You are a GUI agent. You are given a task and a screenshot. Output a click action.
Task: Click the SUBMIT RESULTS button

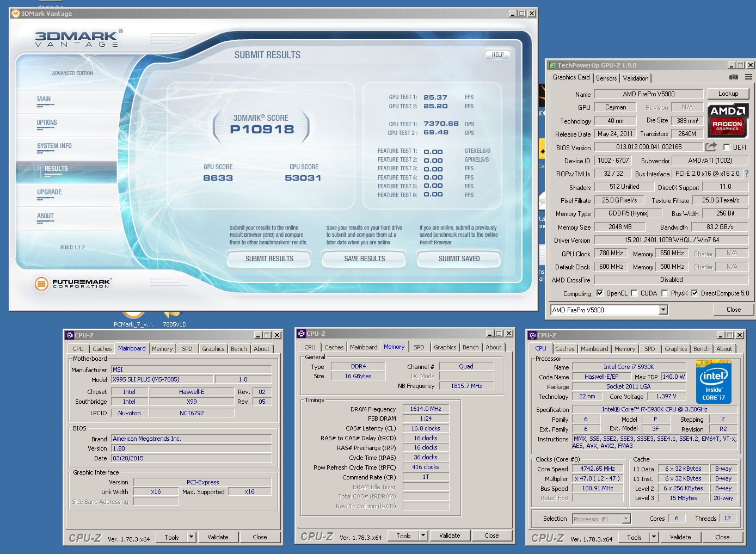pyautogui.click(x=269, y=259)
